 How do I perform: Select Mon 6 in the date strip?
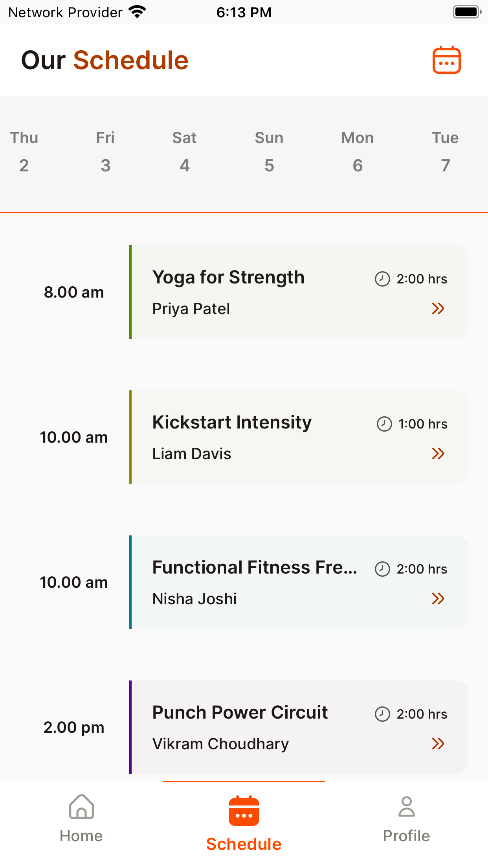358,152
